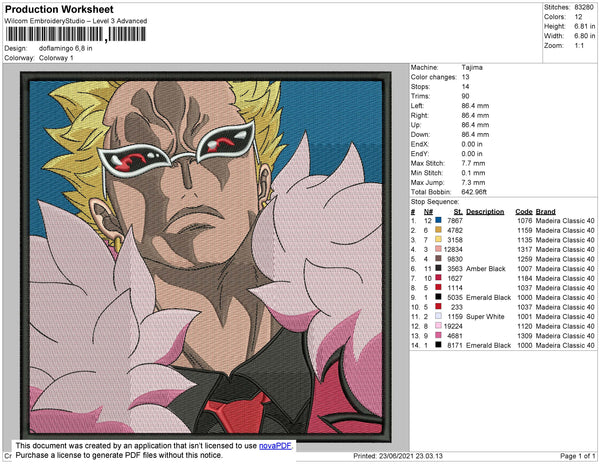Viewport: 600px width, 464px height.
Task: Select the magenta swatch in stop row 13
Action: [439, 335]
